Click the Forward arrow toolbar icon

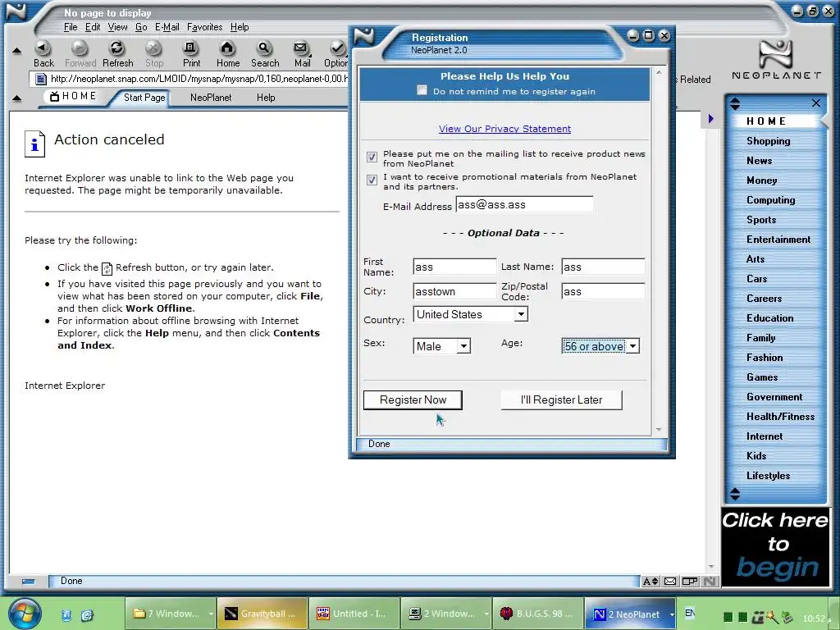[x=80, y=49]
